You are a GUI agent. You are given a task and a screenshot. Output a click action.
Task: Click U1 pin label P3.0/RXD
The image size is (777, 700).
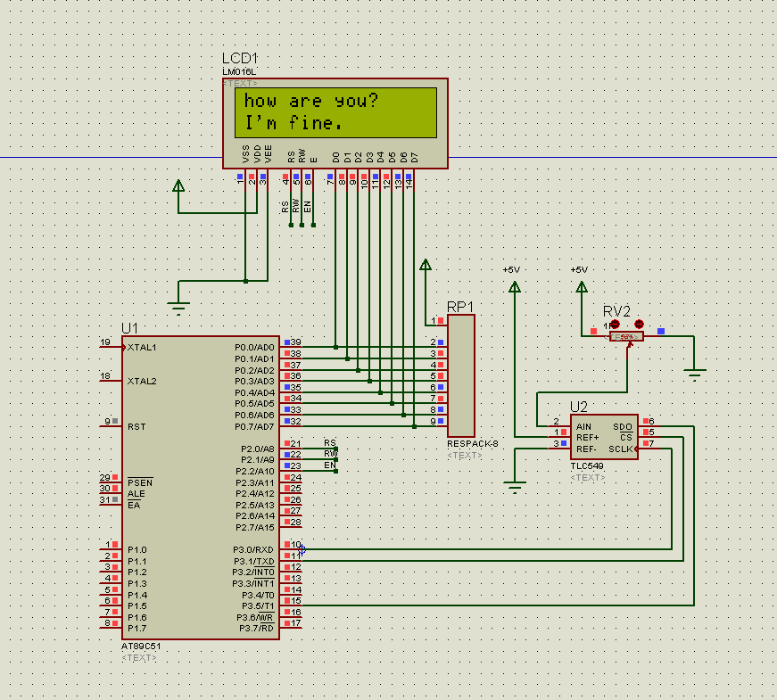click(253, 549)
